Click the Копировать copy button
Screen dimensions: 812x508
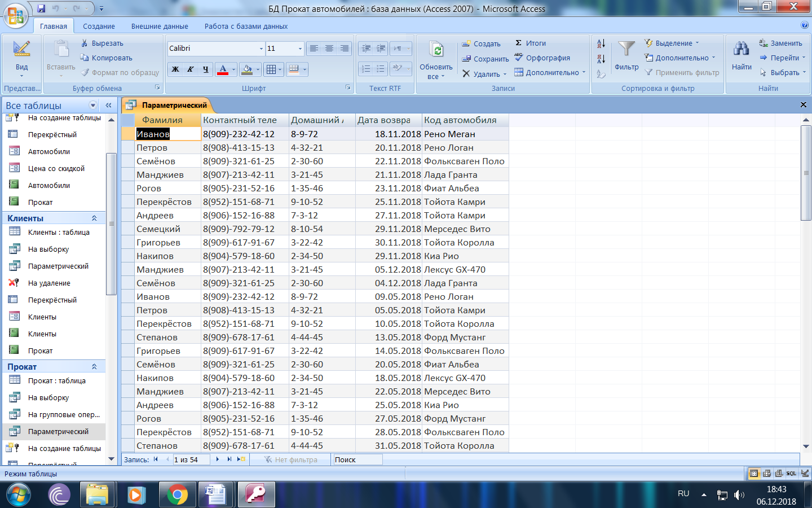pos(107,58)
